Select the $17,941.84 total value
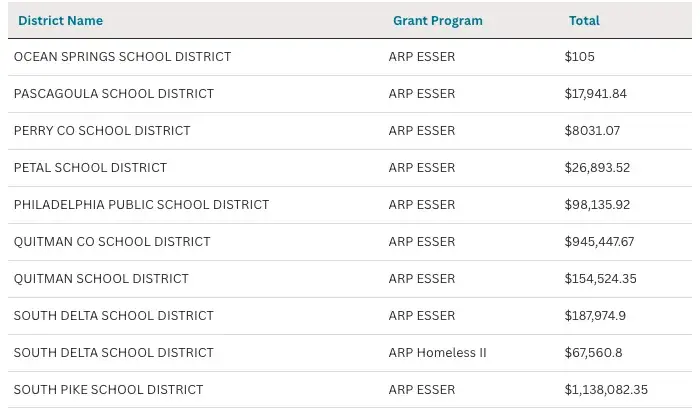The width and height of the screenshot is (700, 412). point(595,94)
